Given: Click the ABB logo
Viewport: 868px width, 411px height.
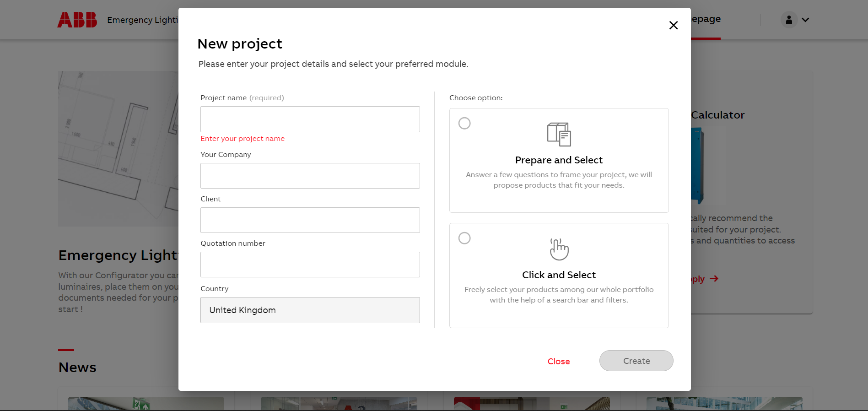Looking at the screenshot, I should click(77, 20).
